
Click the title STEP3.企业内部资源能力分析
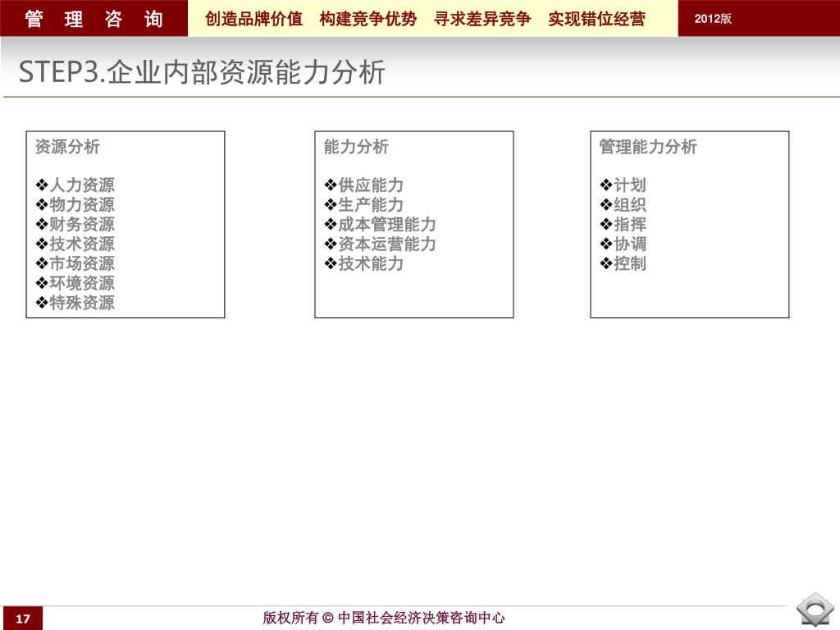click(x=202, y=72)
